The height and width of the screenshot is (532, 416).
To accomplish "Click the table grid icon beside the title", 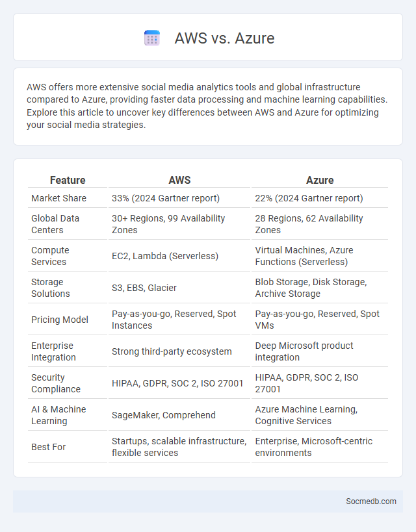I will coord(152,38).
